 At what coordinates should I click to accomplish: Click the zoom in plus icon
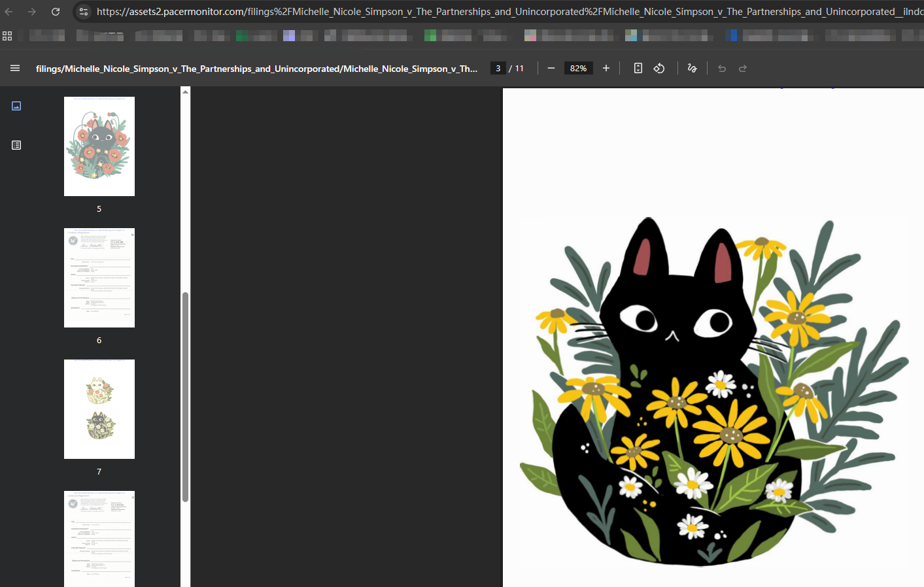coord(606,68)
